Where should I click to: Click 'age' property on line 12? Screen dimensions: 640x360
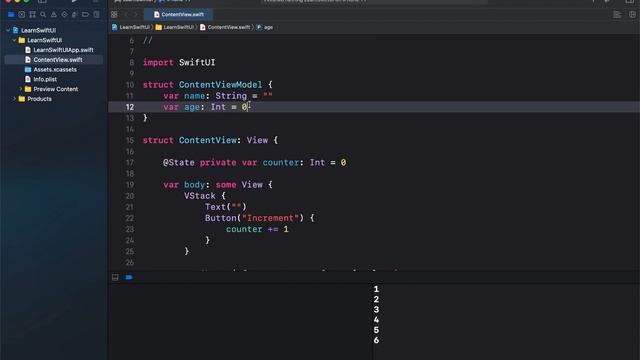(x=192, y=107)
